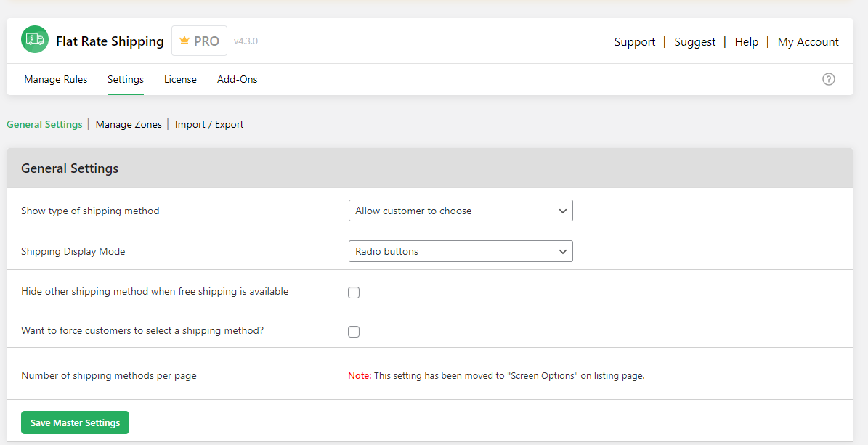Enable force customers to select shipping checkbox

354,332
